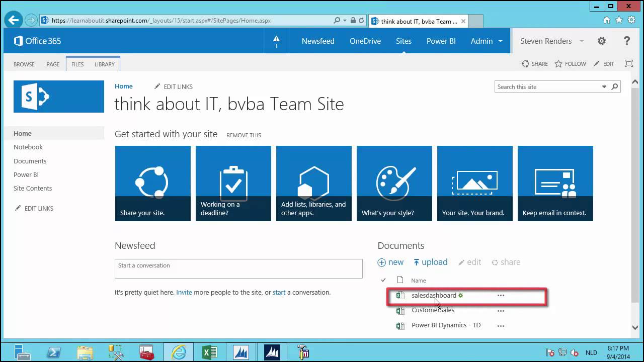Click the Excel icon for CustomerSales
The width and height of the screenshot is (644, 362).
(x=400, y=311)
